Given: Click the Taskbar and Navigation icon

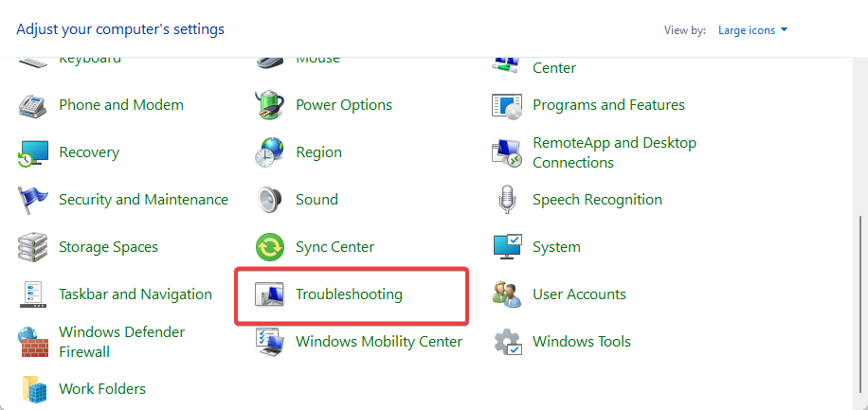Looking at the screenshot, I should [33, 294].
